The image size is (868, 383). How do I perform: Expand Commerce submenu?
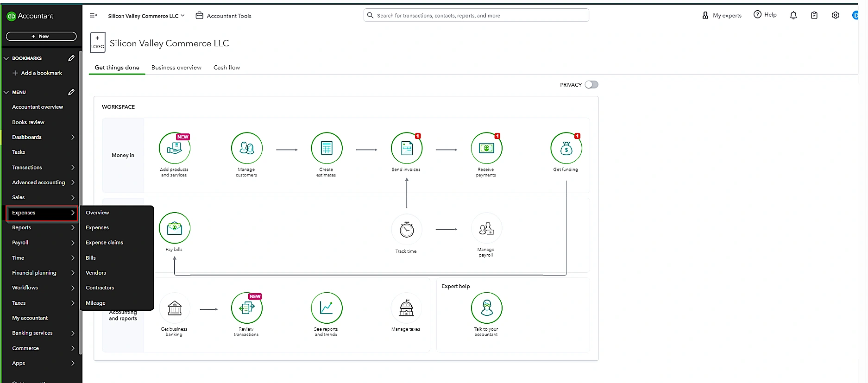click(x=73, y=348)
